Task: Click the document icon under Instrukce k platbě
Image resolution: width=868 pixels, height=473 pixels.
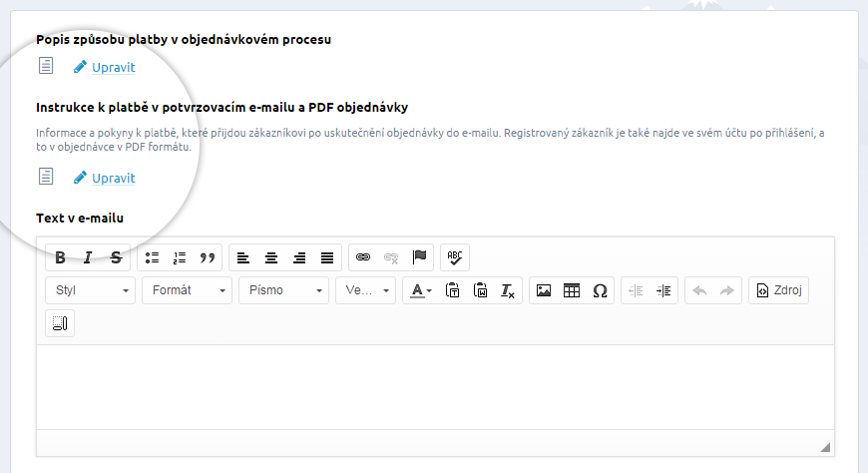Action: [x=46, y=177]
